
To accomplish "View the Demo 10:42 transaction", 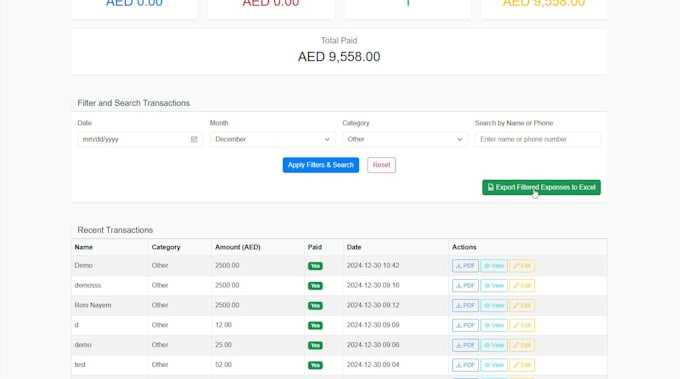I will click(494, 266).
